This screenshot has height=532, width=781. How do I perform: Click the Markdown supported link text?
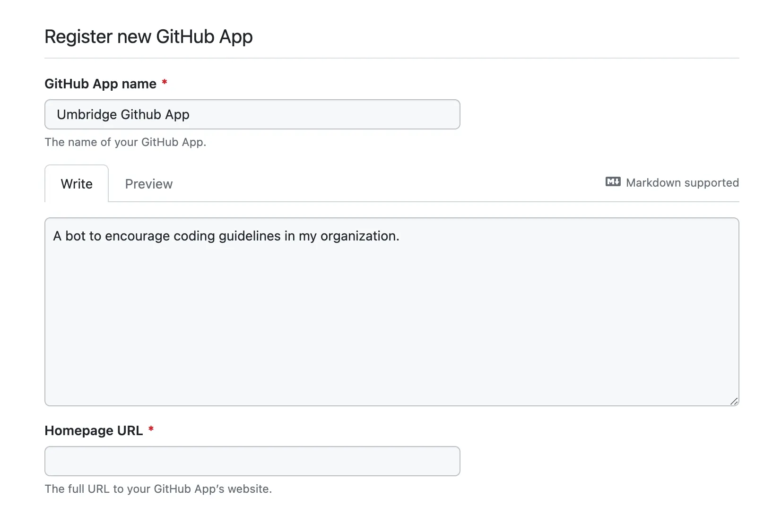point(682,183)
